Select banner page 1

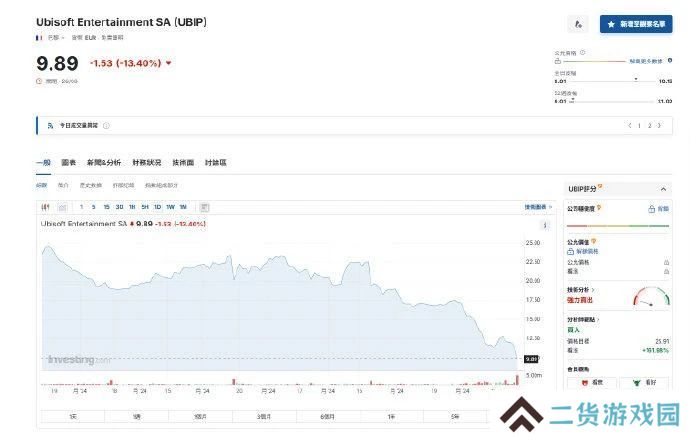point(639,126)
